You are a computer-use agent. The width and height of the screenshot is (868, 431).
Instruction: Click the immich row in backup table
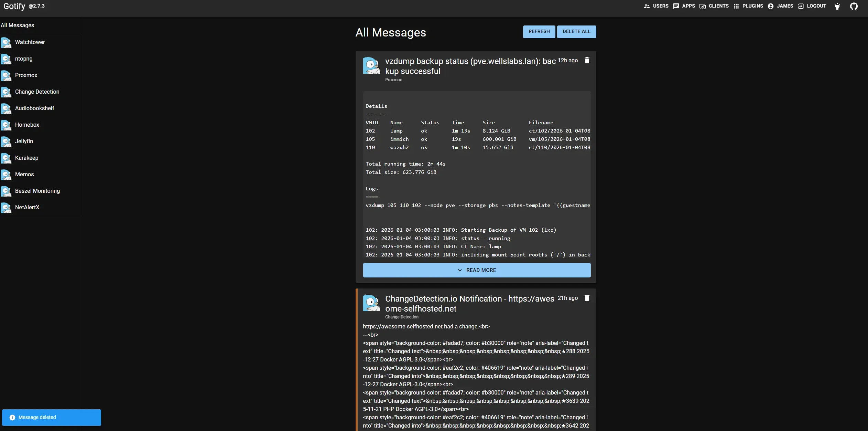tap(478, 139)
